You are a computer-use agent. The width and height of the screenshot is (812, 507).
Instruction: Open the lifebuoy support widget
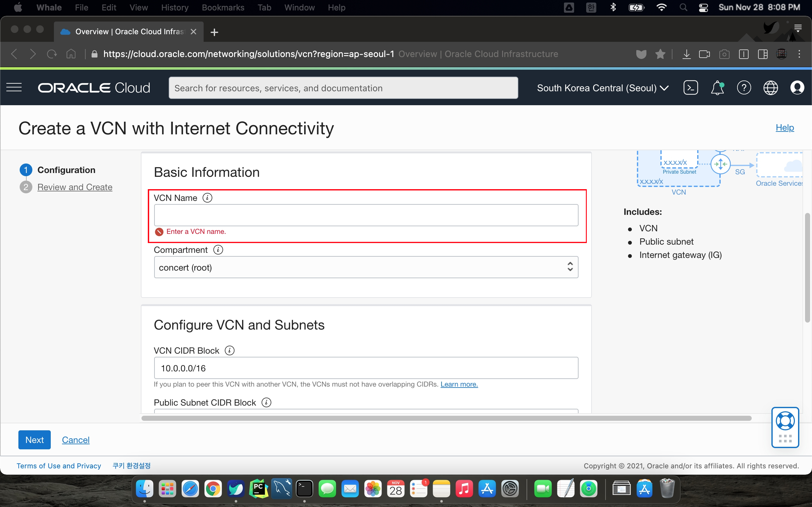point(785,421)
